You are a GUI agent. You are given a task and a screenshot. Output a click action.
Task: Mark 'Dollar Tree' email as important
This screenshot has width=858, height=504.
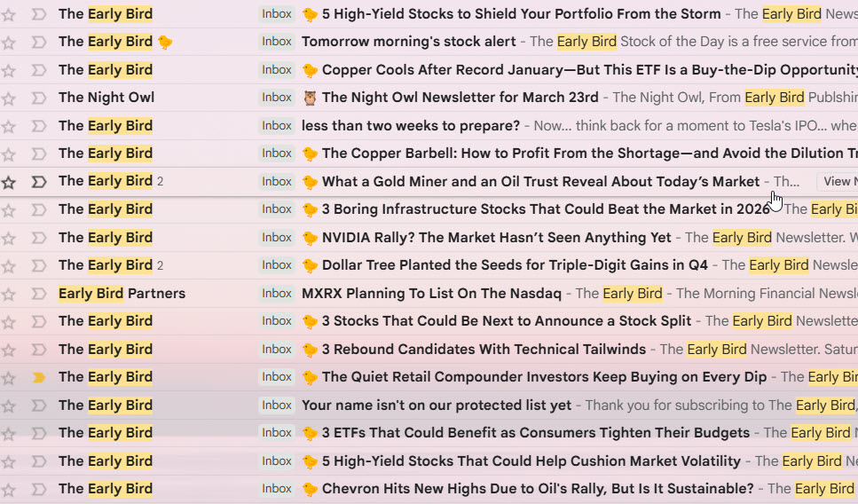(x=38, y=265)
